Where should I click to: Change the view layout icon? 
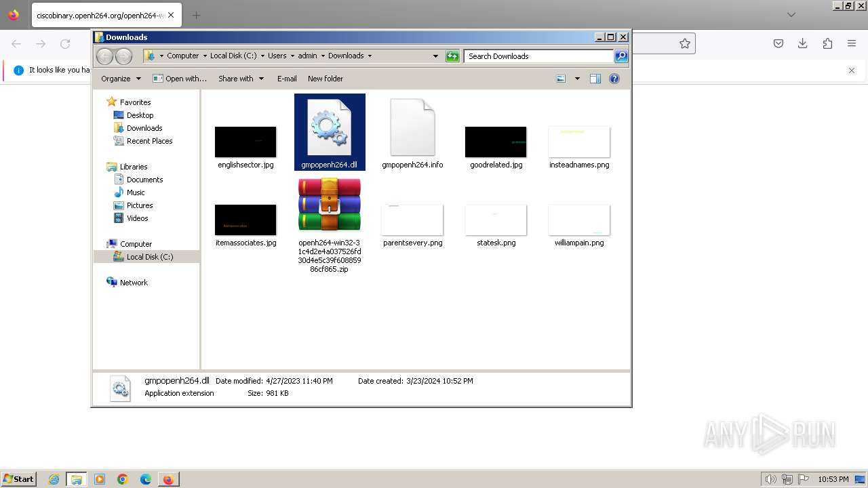[x=561, y=79]
